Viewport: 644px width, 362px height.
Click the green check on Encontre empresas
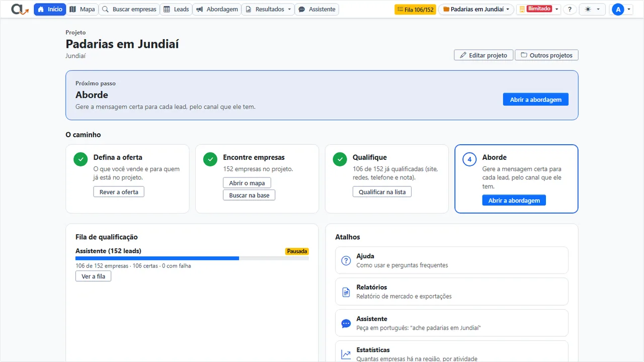tap(210, 159)
